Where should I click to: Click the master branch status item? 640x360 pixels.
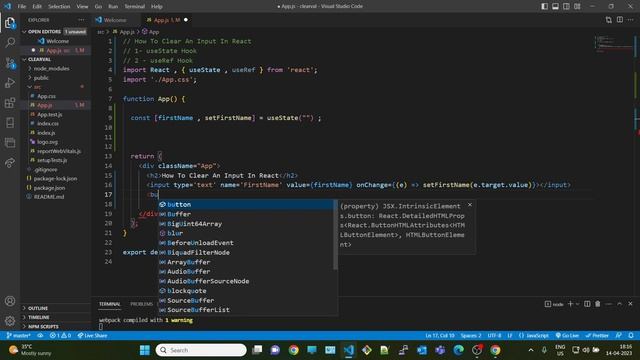[x=18, y=336]
